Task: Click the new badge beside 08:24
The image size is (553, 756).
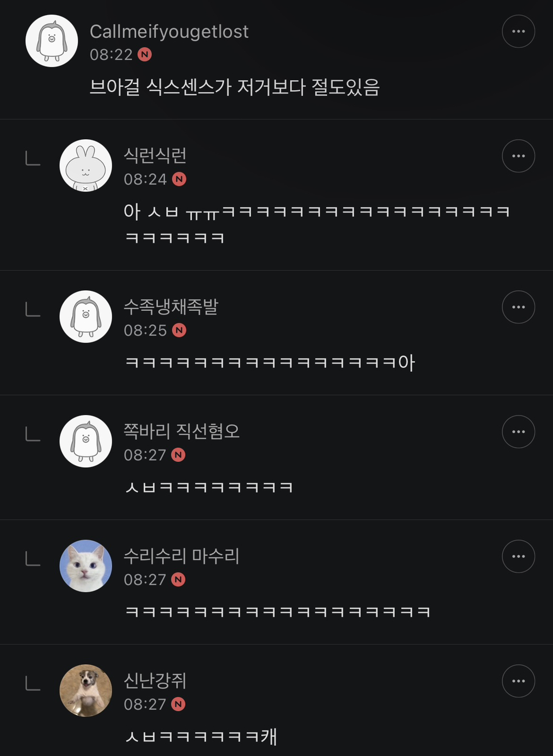Action: [x=179, y=179]
